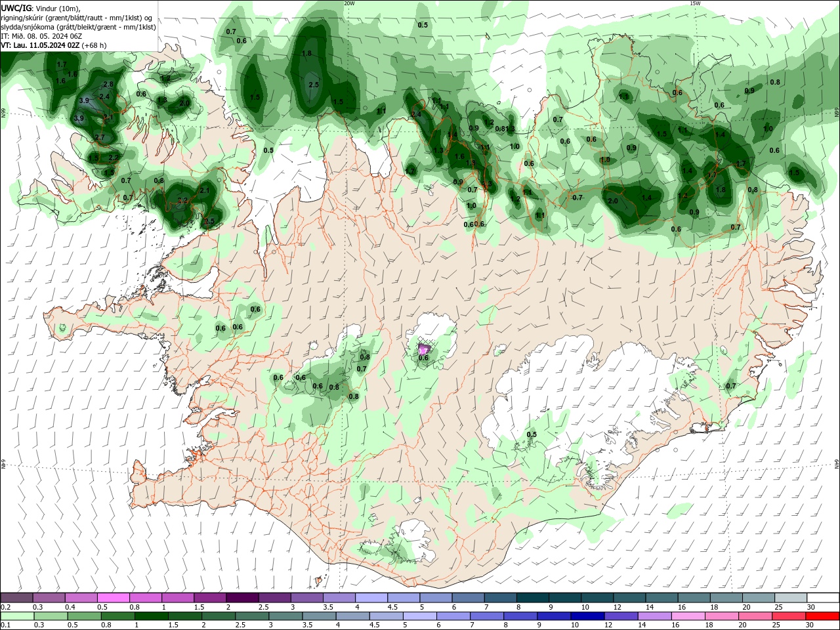840x630 pixels.
Task: Select the dark purple snow swatch between 2 and 2.5
Action: pos(242,598)
